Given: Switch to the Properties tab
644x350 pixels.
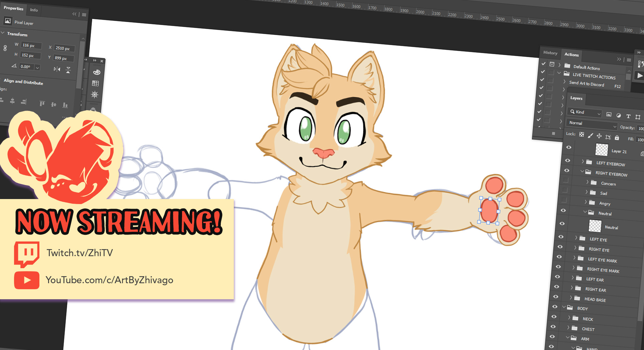Looking at the screenshot, I should coord(13,8).
